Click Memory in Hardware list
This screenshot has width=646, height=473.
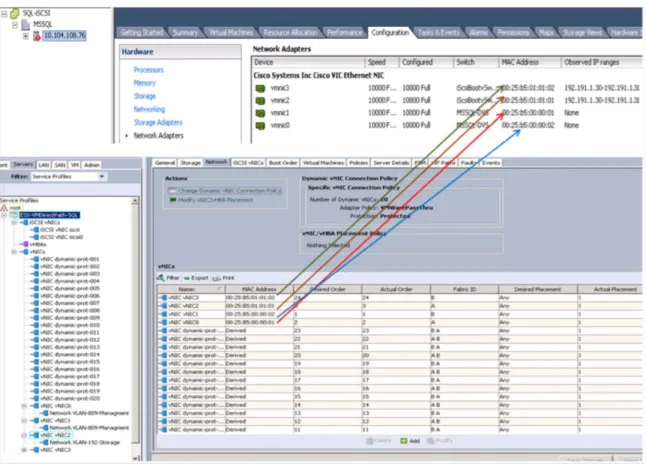[145, 83]
